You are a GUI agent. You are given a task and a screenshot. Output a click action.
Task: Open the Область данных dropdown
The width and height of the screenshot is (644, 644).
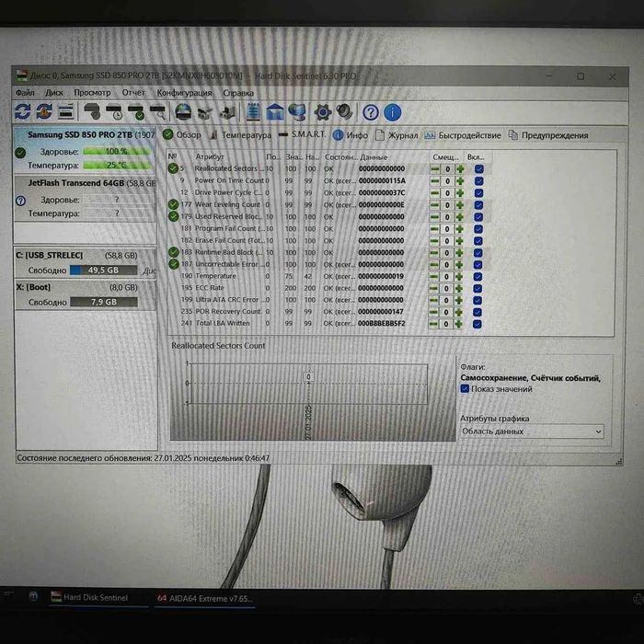pos(532,431)
